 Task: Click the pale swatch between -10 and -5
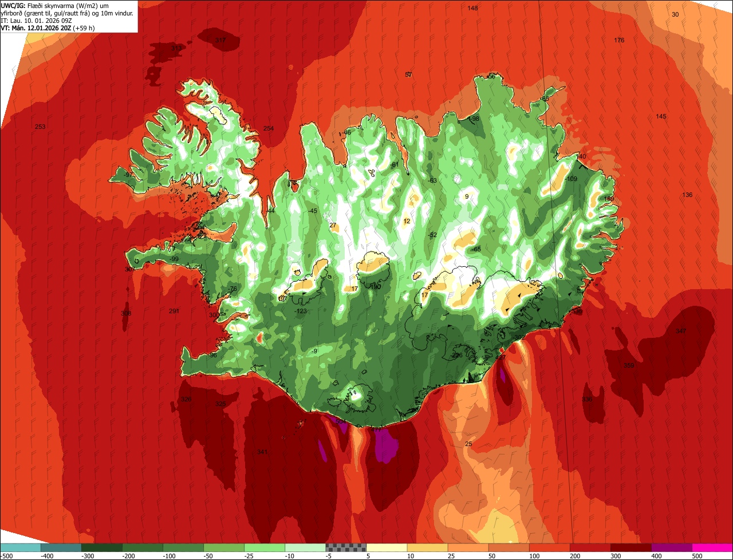tap(305, 547)
